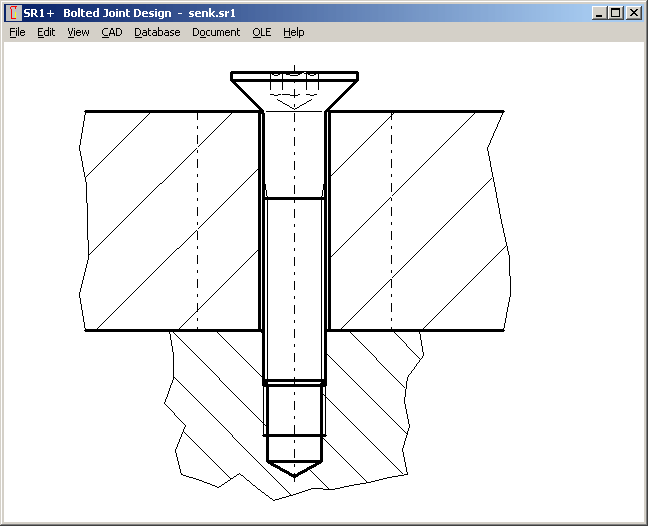Open the OLE menu
This screenshot has width=648, height=526.
[261, 32]
